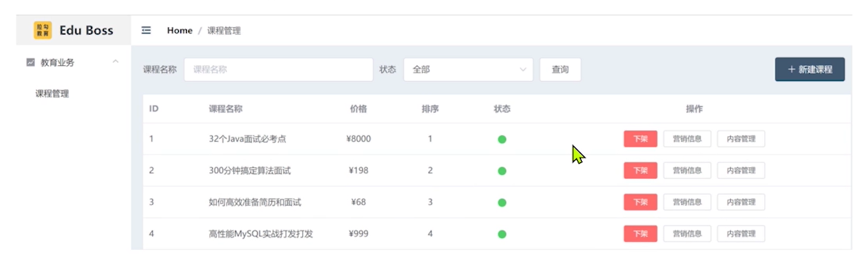Click the 教育业务 menu label
868x263 pixels.
point(58,62)
